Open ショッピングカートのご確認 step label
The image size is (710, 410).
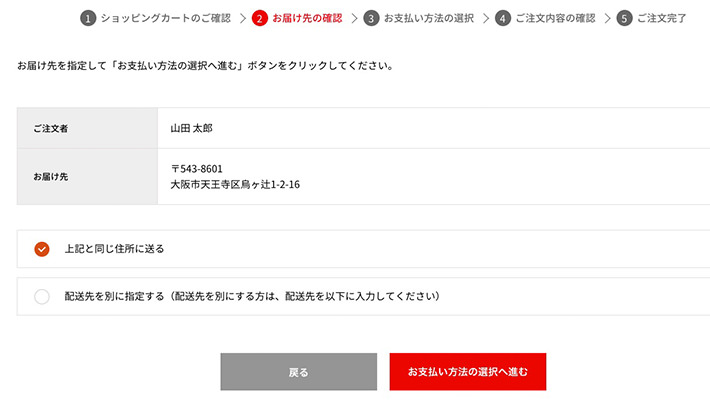(165, 18)
